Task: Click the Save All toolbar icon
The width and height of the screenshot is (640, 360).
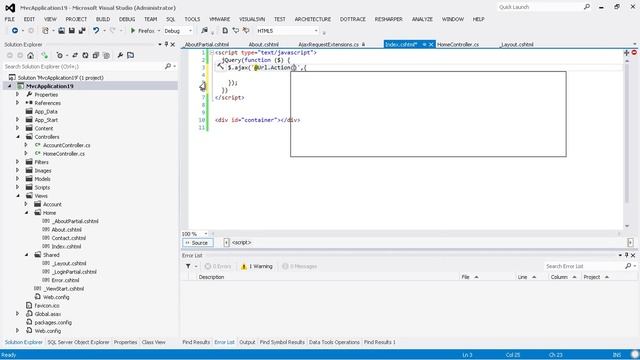Action: coord(82,31)
